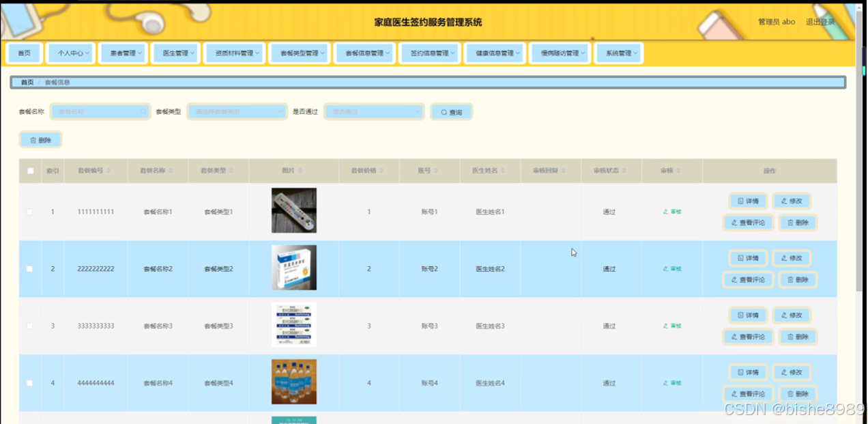Click magnifier icon inside 套餐名称 search field

[x=143, y=111]
